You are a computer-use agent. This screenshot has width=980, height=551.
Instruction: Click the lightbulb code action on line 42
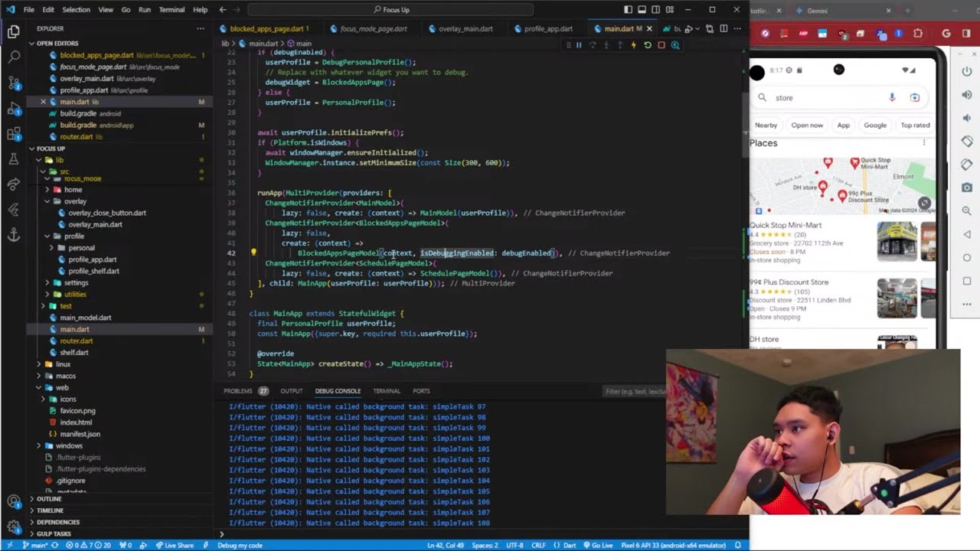tap(253, 253)
